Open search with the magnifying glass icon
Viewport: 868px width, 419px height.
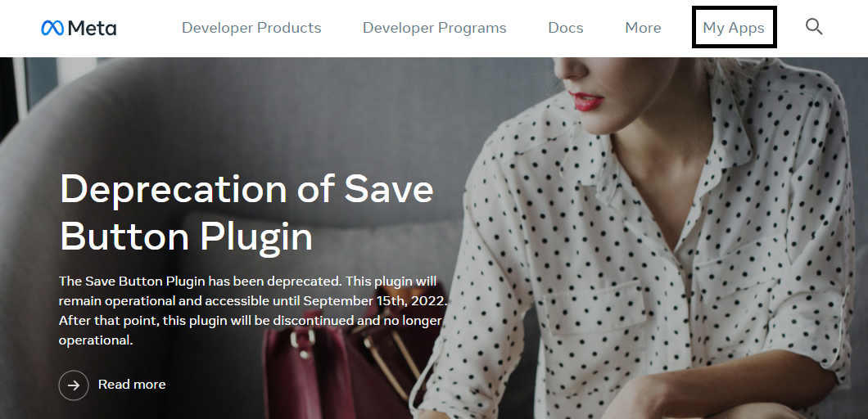(x=814, y=26)
